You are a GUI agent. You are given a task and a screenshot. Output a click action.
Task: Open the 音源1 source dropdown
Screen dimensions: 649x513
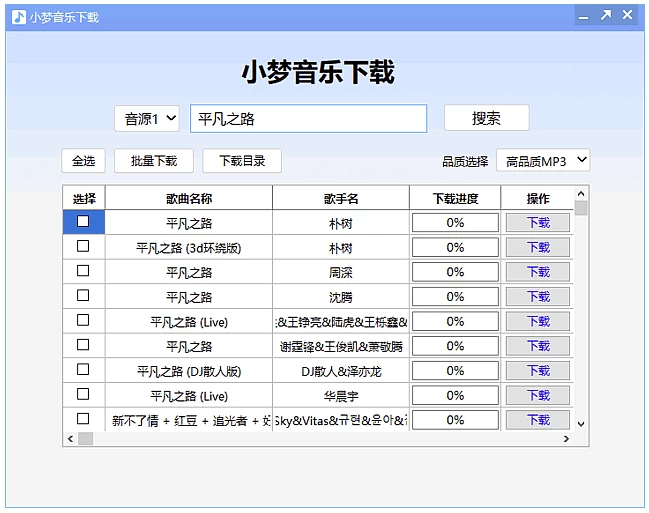[146, 119]
